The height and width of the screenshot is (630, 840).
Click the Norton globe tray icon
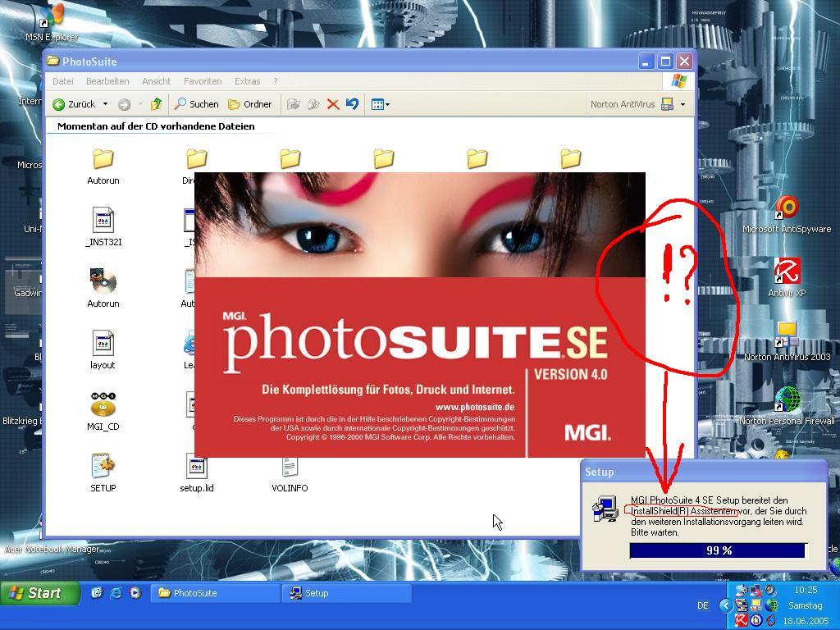tap(771, 605)
